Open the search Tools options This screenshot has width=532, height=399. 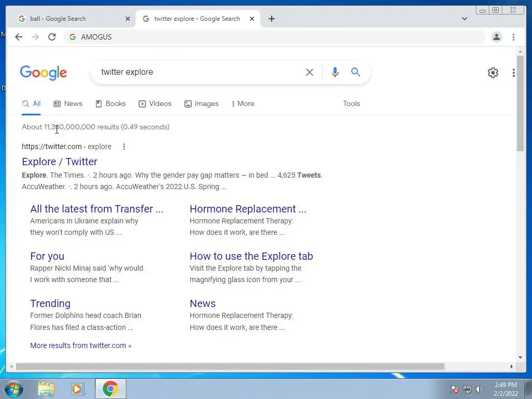[351, 104]
